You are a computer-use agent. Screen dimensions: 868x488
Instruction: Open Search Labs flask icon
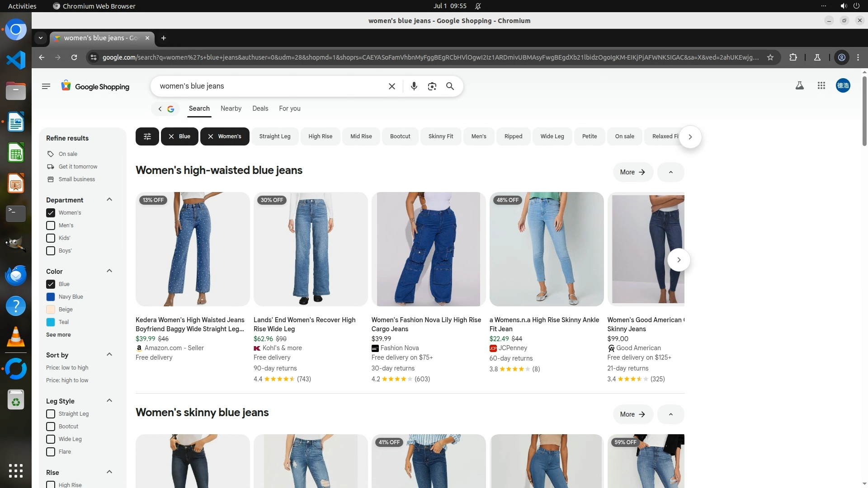coord(799,85)
